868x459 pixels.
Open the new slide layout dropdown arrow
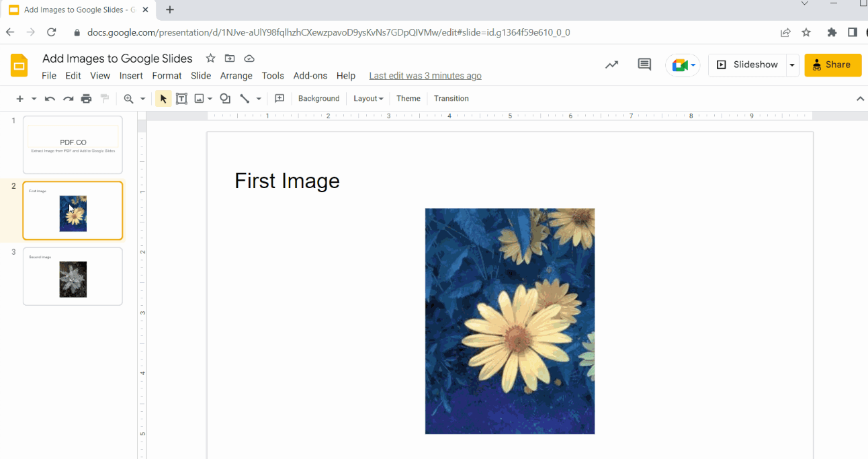pos(34,99)
